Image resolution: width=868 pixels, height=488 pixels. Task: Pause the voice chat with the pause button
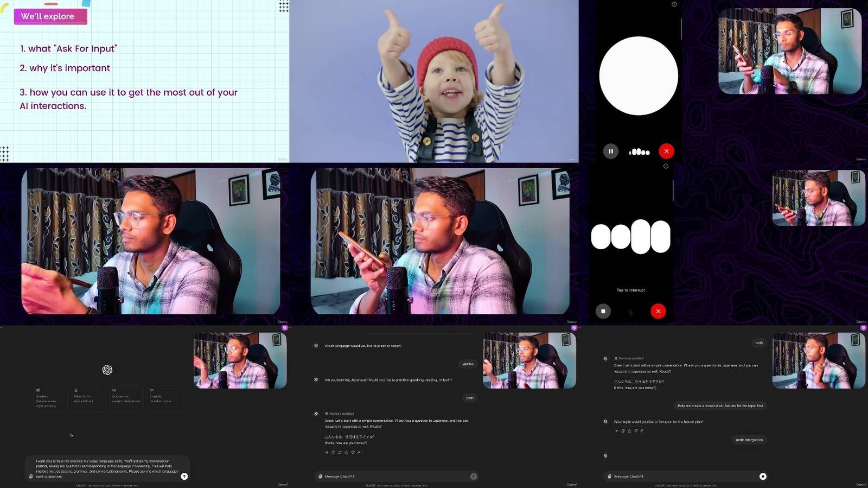click(610, 151)
